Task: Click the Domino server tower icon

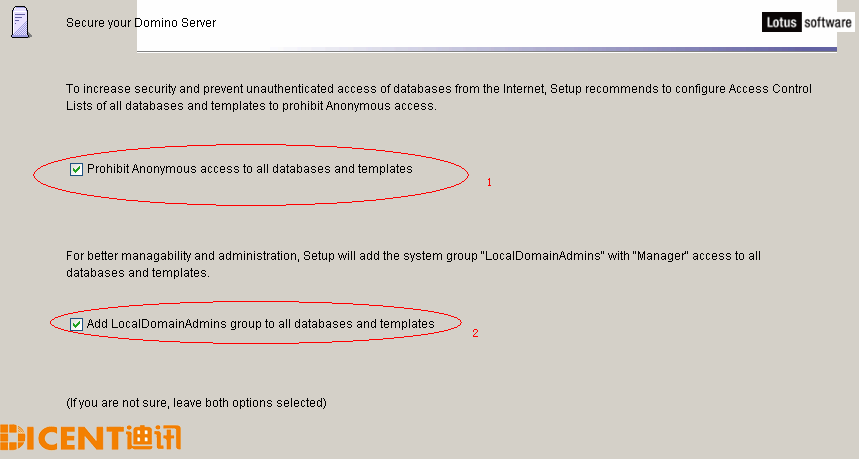Action: pyautogui.click(x=20, y=22)
